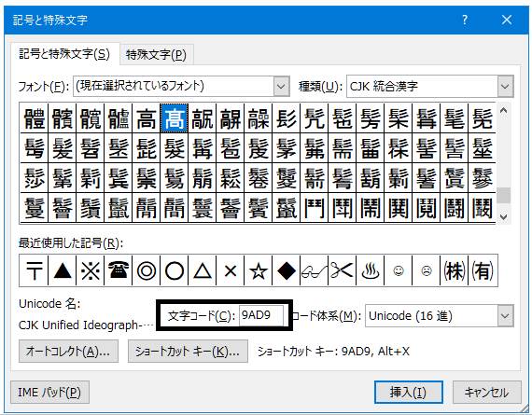Click the scroll down arrow of character grid

coord(504,216)
